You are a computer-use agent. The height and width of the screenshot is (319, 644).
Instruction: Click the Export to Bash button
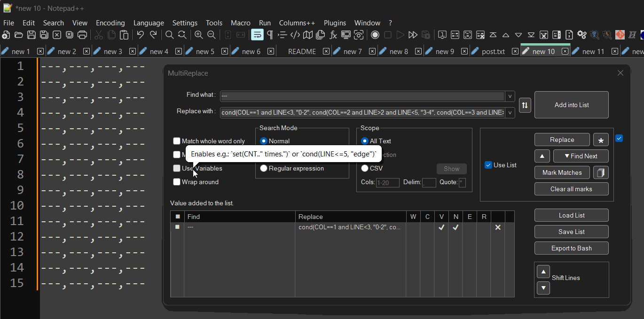point(571,248)
